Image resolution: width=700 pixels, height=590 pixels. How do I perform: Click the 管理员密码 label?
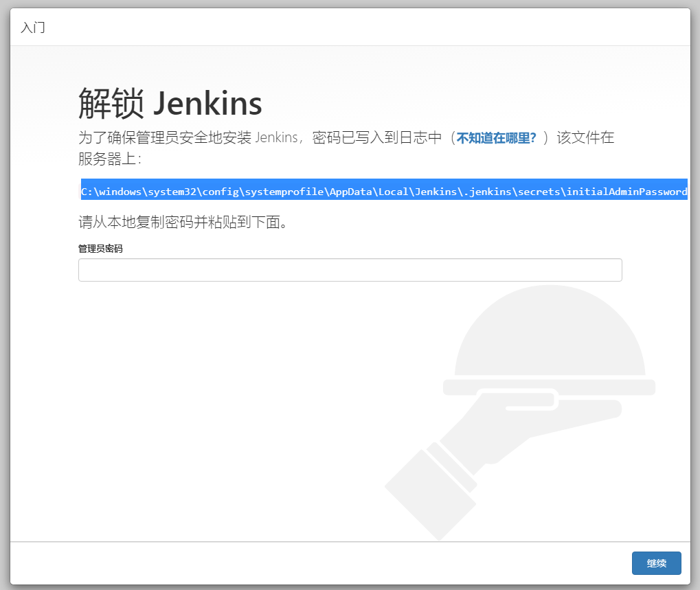[100, 249]
